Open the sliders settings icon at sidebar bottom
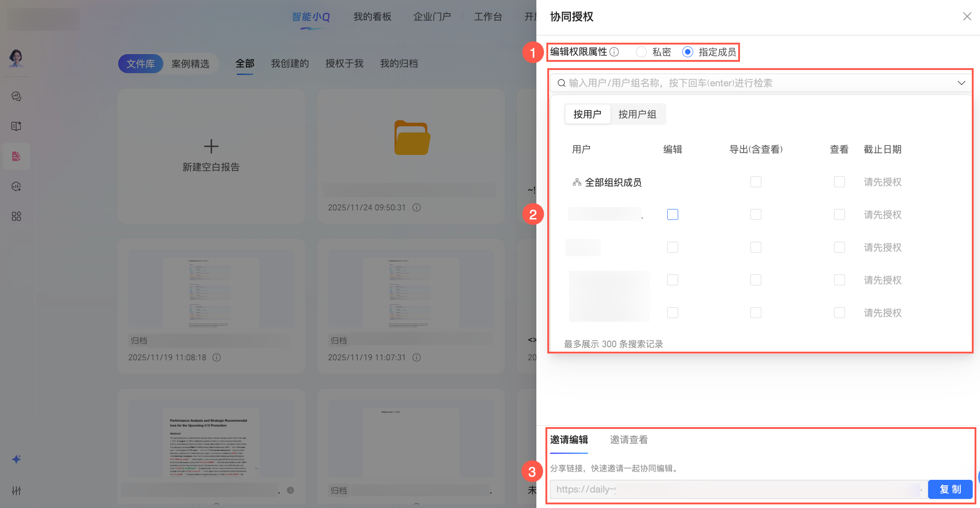The height and width of the screenshot is (508, 980). tap(16, 491)
